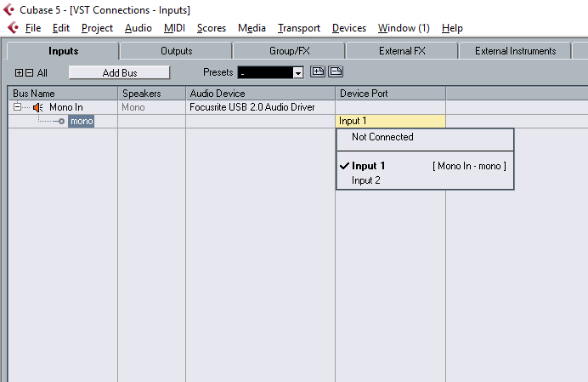Select the mono channel row
The height and width of the screenshot is (382, 588).
[x=82, y=121]
